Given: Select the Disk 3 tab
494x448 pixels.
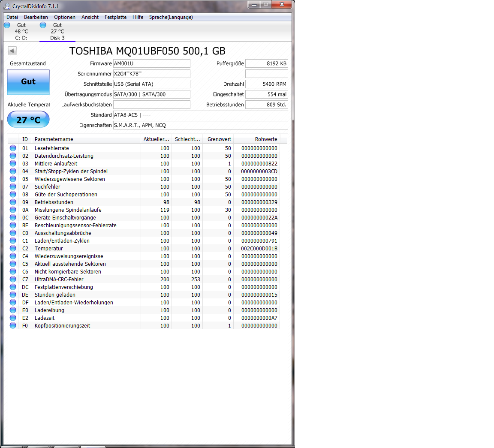Looking at the screenshot, I should coord(57,31).
